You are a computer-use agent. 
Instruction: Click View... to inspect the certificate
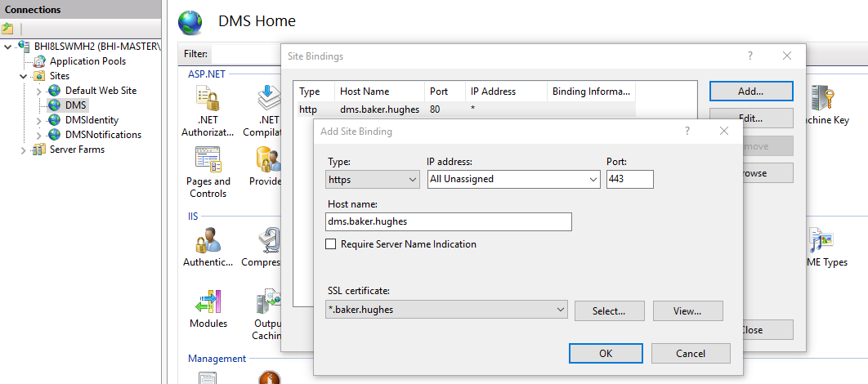687,310
